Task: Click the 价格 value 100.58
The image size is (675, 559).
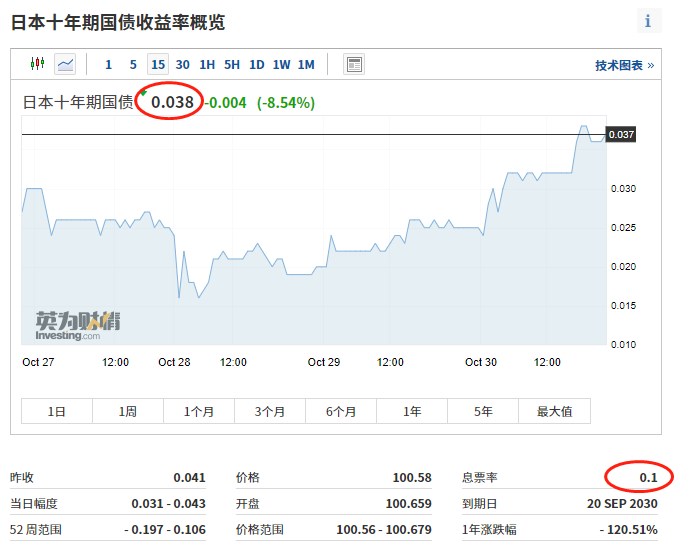Action: click(x=412, y=478)
